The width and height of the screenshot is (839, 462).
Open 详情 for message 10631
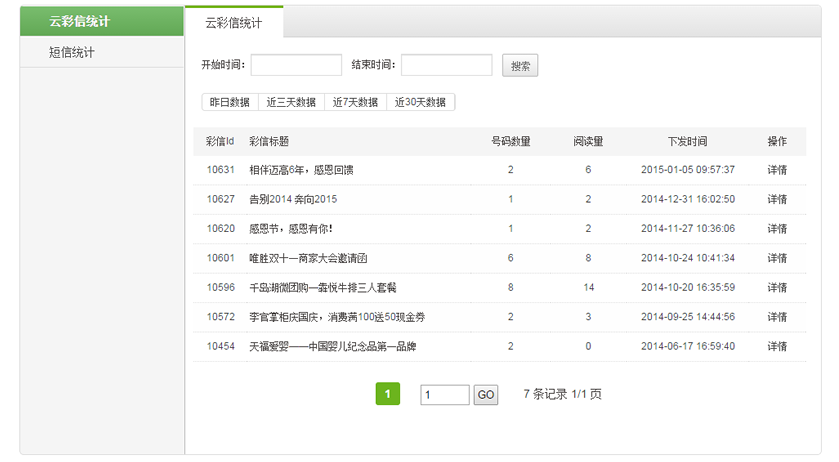pyautogui.click(x=777, y=170)
